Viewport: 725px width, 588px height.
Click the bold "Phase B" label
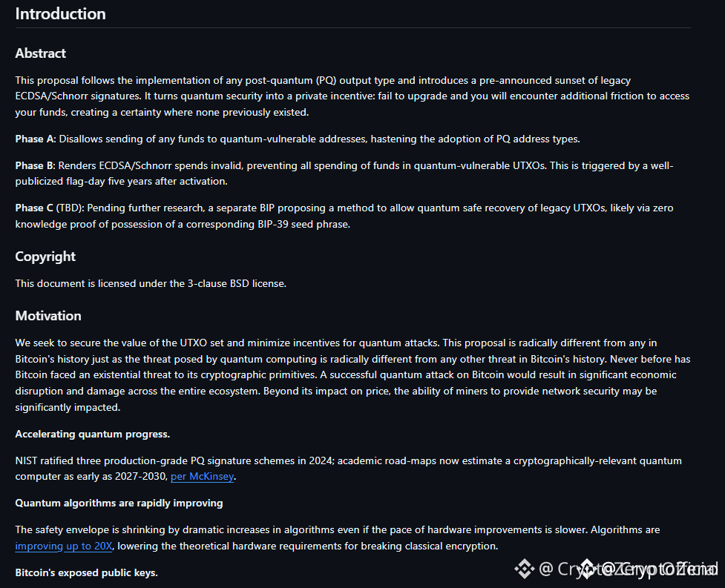click(35, 166)
